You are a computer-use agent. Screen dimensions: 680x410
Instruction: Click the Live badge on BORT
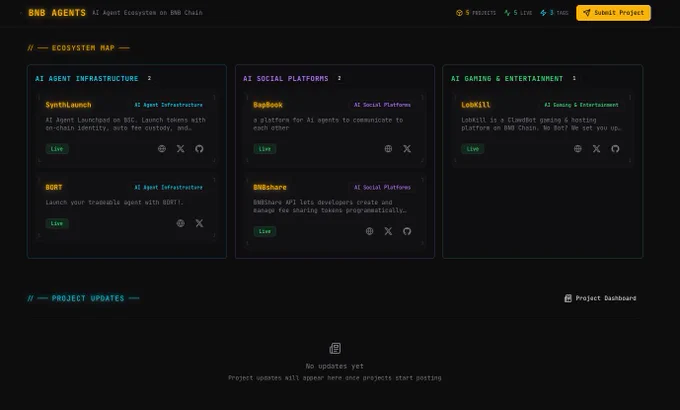pos(57,223)
